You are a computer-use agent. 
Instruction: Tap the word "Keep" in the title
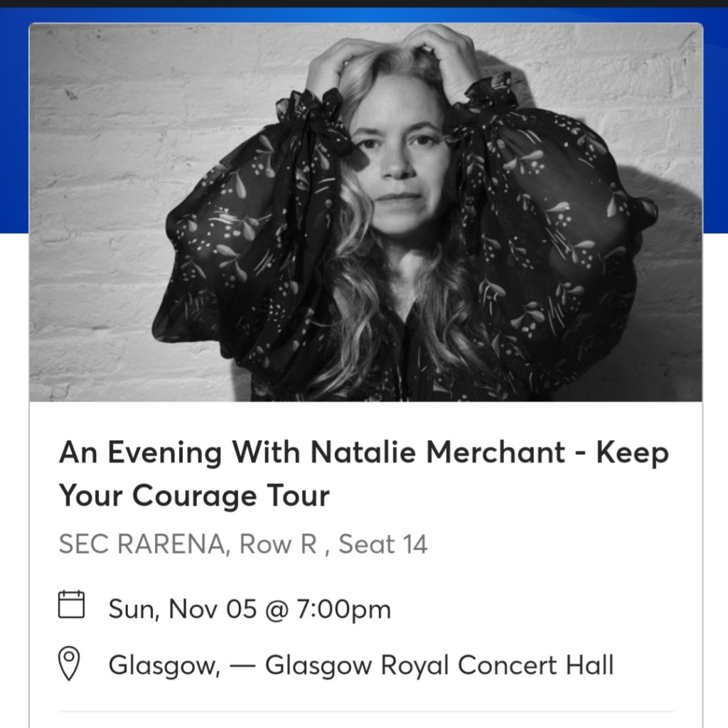[632, 454]
